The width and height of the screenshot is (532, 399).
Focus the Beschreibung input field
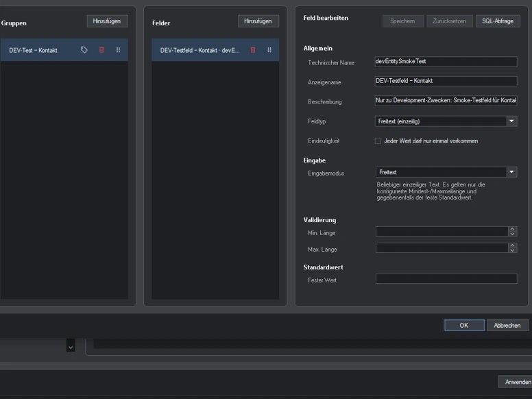[x=446, y=101]
